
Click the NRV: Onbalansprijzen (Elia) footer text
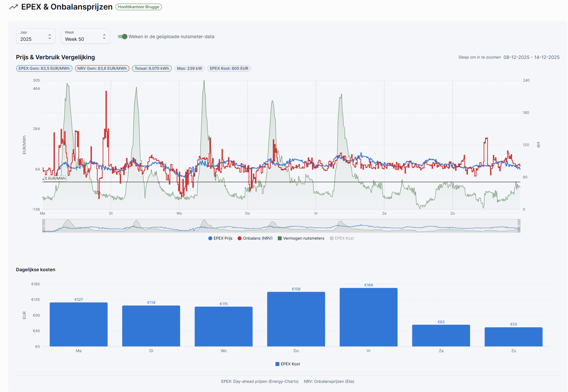(x=329, y=381)
